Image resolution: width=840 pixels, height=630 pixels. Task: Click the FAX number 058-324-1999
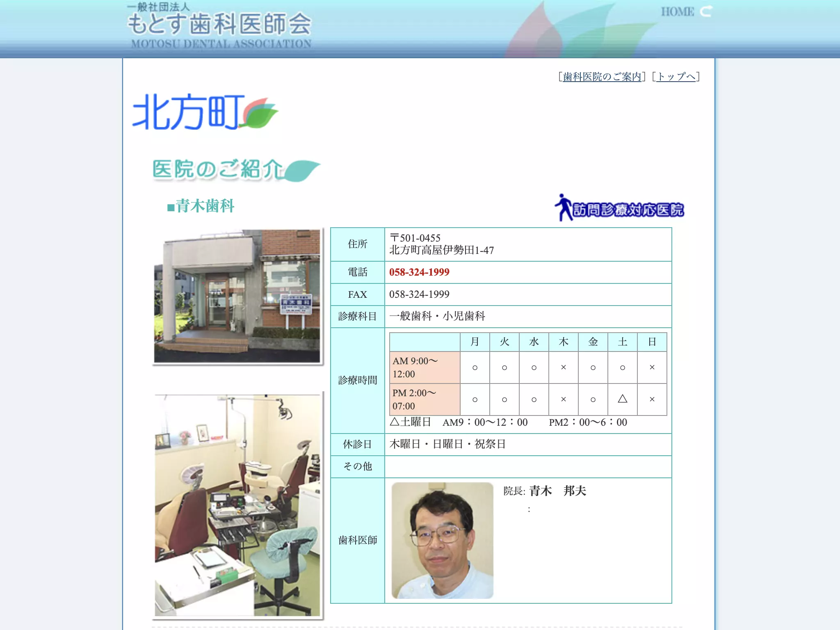(x=419, y=294)
